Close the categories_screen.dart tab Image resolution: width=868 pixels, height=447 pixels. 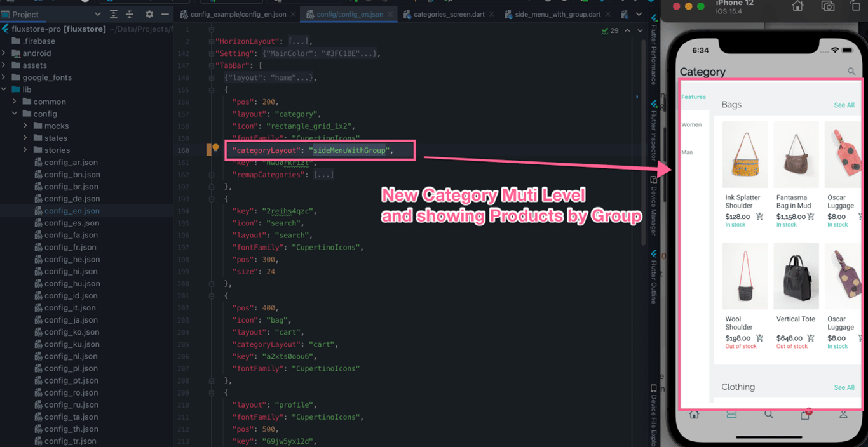point(491,14)
